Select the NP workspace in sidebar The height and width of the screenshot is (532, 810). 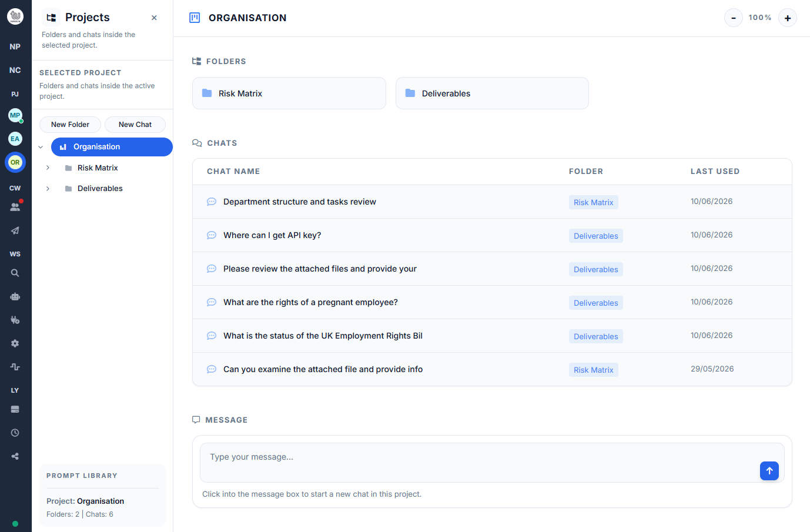[15, 46]
